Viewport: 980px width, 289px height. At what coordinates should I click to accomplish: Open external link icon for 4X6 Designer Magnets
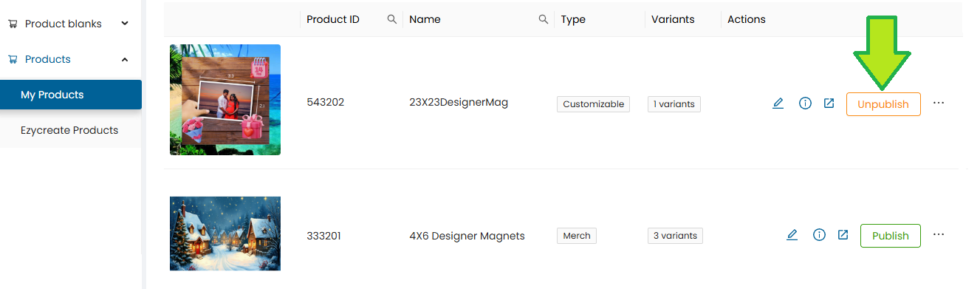point(843,235)
